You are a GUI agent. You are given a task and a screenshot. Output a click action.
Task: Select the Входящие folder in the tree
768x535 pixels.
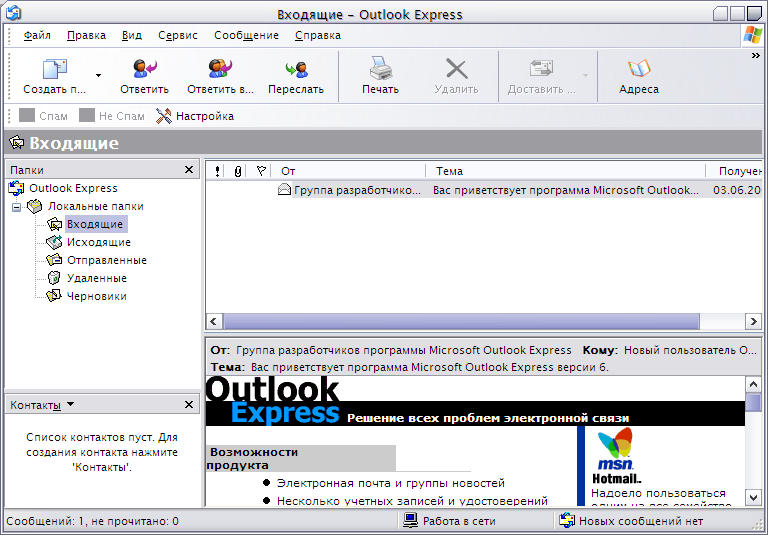95,224
